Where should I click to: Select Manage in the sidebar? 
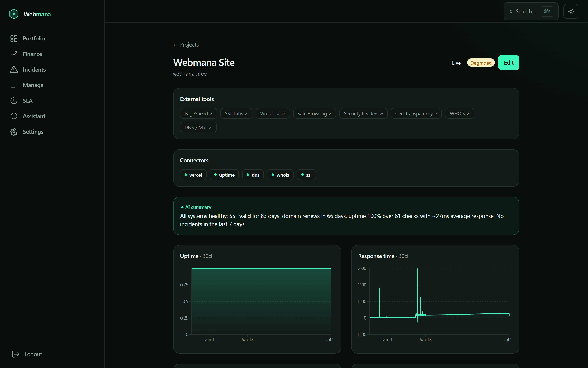(33, 85)
